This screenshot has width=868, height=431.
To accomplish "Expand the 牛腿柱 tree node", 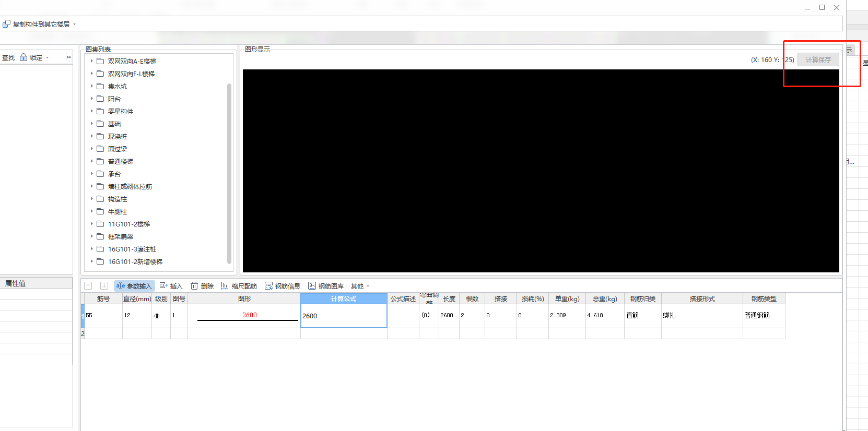I will pos(91,211).
